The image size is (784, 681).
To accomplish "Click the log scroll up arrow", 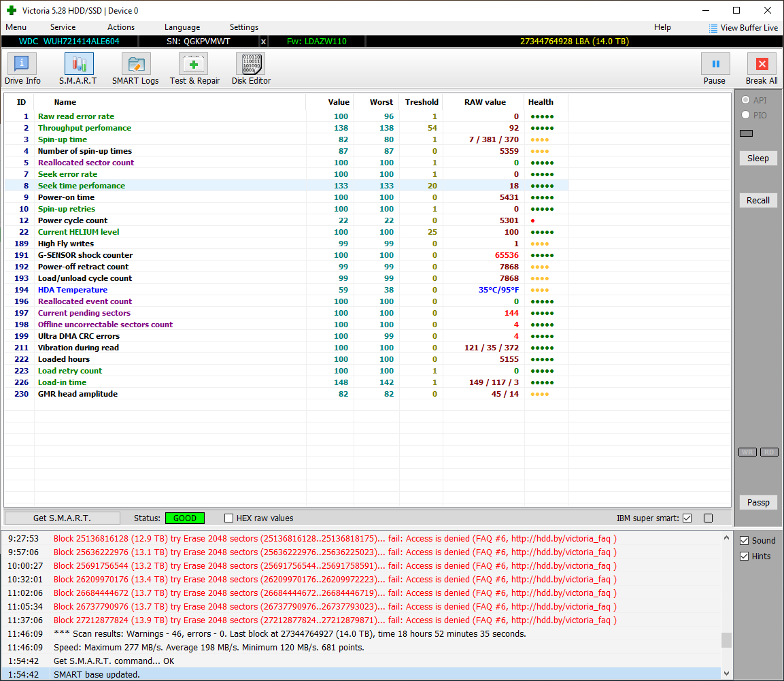I will pos(726,538).
